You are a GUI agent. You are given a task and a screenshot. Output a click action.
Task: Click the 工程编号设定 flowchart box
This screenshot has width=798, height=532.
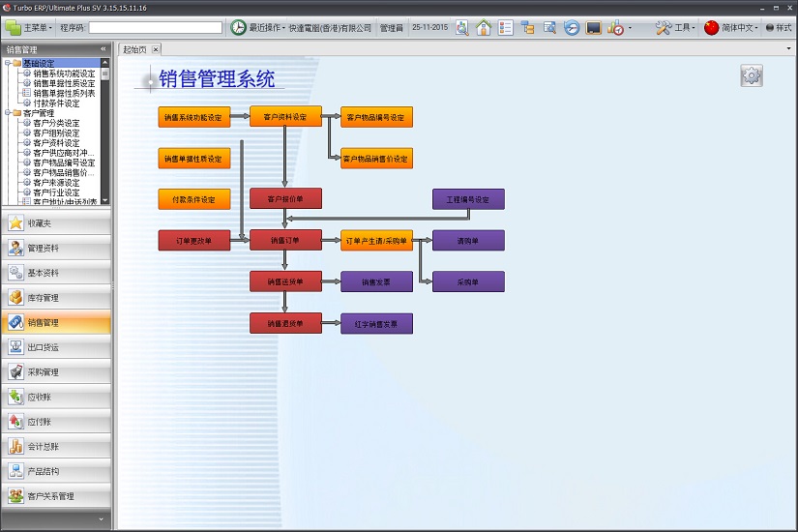(x=468, y=199)
